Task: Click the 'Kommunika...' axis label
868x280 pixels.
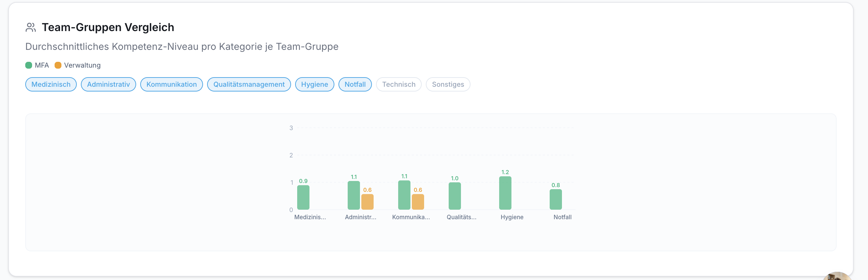Action: tap(411, 217)
